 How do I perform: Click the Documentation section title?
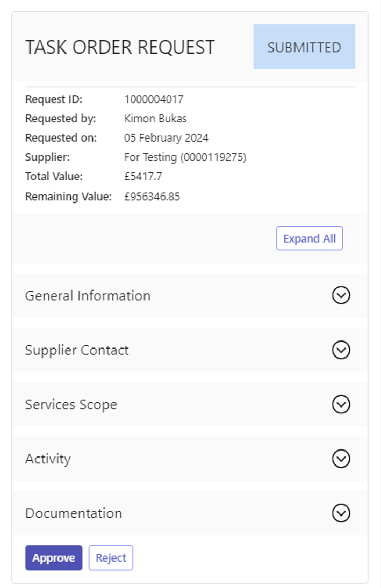(74, 513)
